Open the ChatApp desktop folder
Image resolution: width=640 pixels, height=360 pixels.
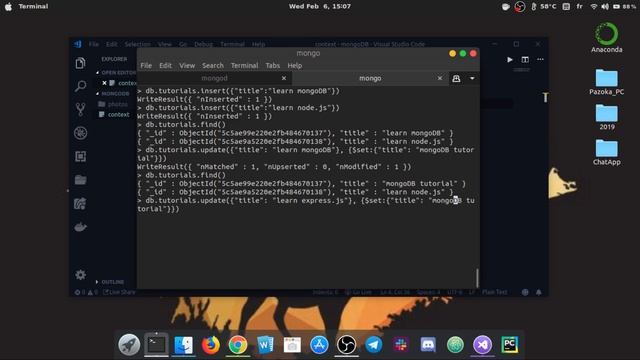point(607,152)
